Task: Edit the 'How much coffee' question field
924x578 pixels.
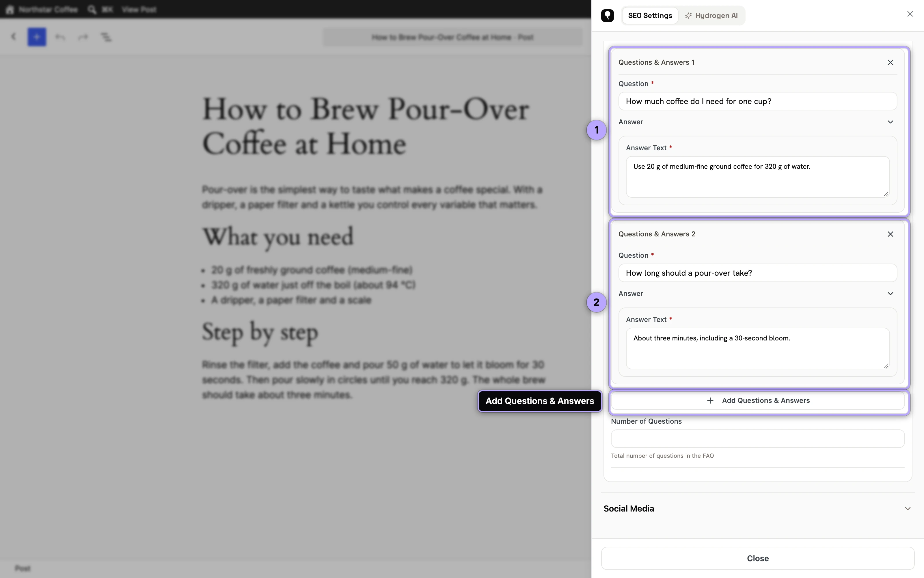Action: pos(757,101)
